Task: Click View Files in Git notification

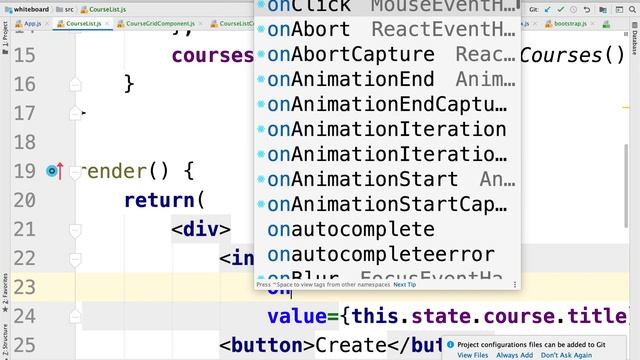Action: (x=472, y=355)
